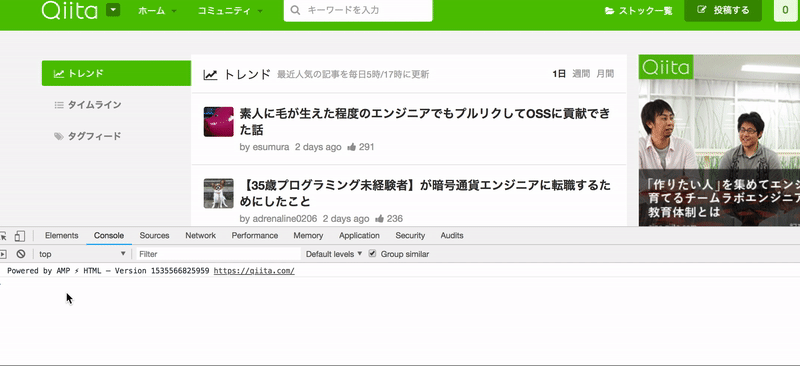Toggle the Group similar checkbox
800x366 pixels.
point(372,253)
